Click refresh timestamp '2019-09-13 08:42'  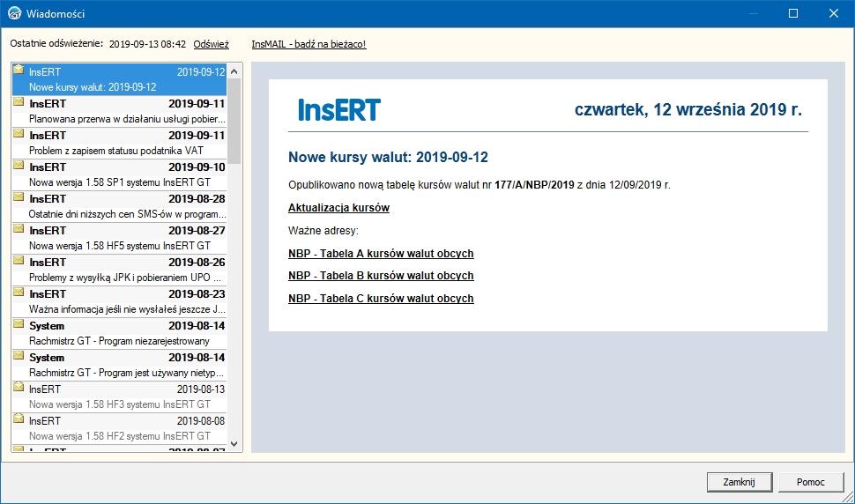click(147, 44)
